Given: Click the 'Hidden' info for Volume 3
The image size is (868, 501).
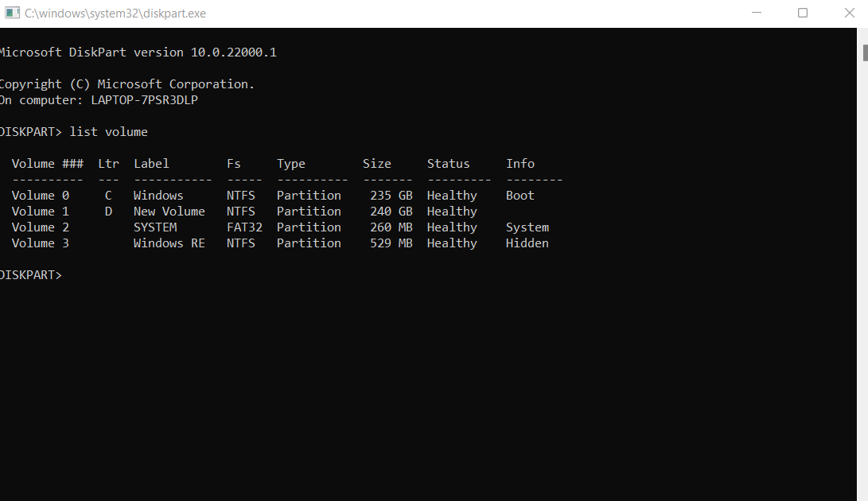Looking at the screenshot, I should pos(527,243).
